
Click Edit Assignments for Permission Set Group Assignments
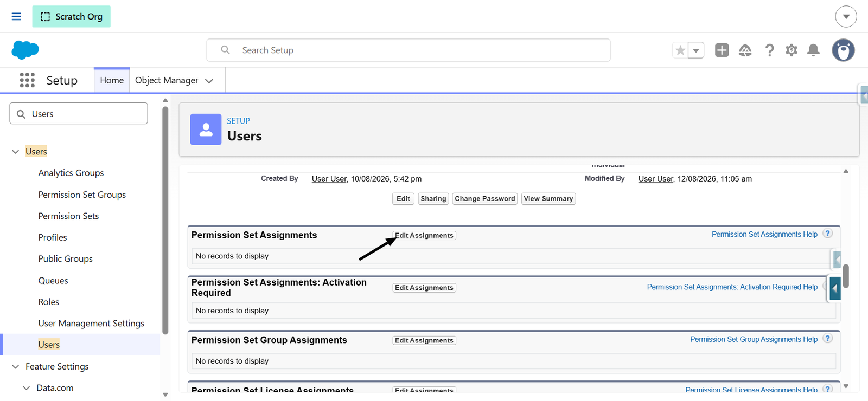pos(424,340)
